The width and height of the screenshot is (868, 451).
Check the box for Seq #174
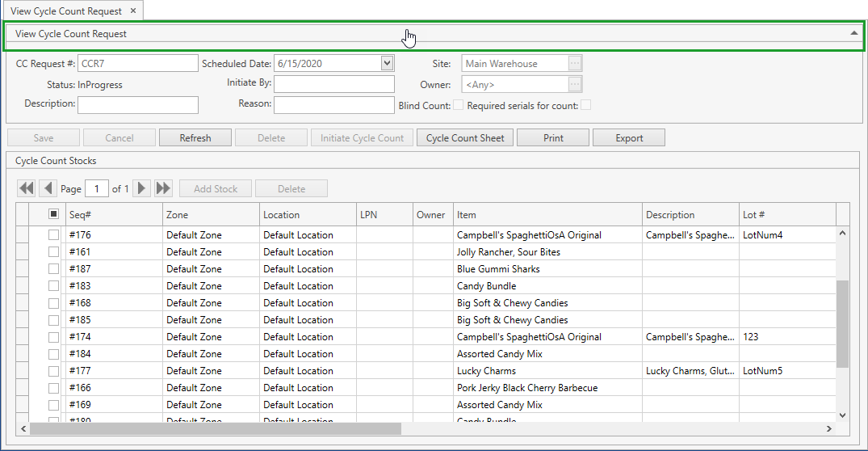point(53,337)
